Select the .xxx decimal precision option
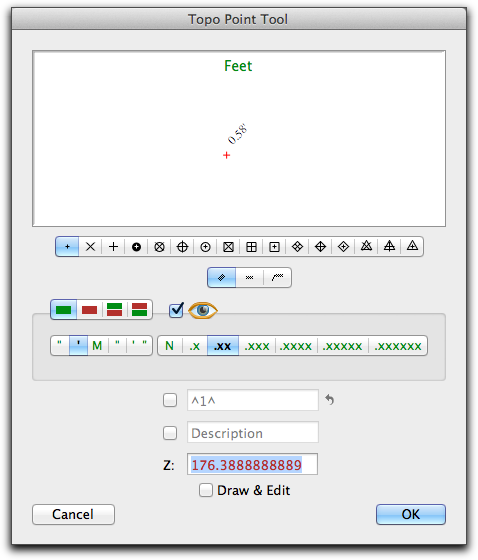478x560 pixels. (x=257, y=346)
